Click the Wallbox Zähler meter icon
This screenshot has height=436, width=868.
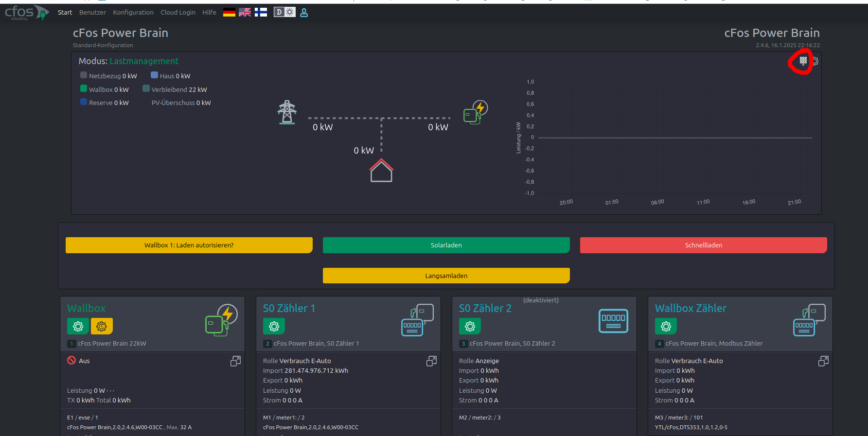click(809, 320)
